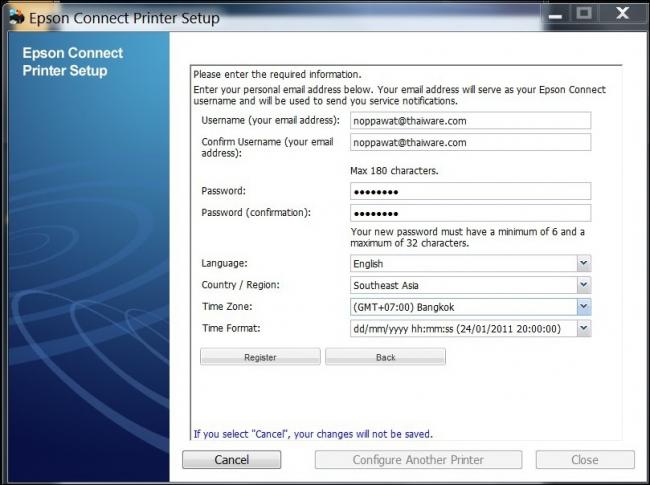Click the 'Please enter the required information.' text
650x485 pixels.
coord(277,75)
